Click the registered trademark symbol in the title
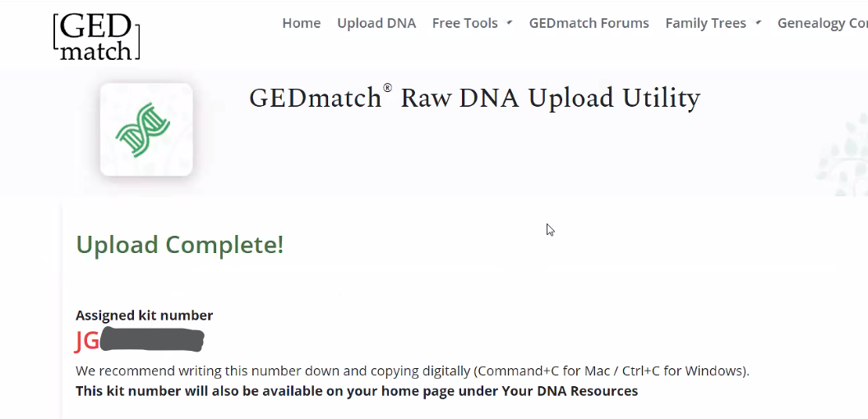 [x=387, y=88]
